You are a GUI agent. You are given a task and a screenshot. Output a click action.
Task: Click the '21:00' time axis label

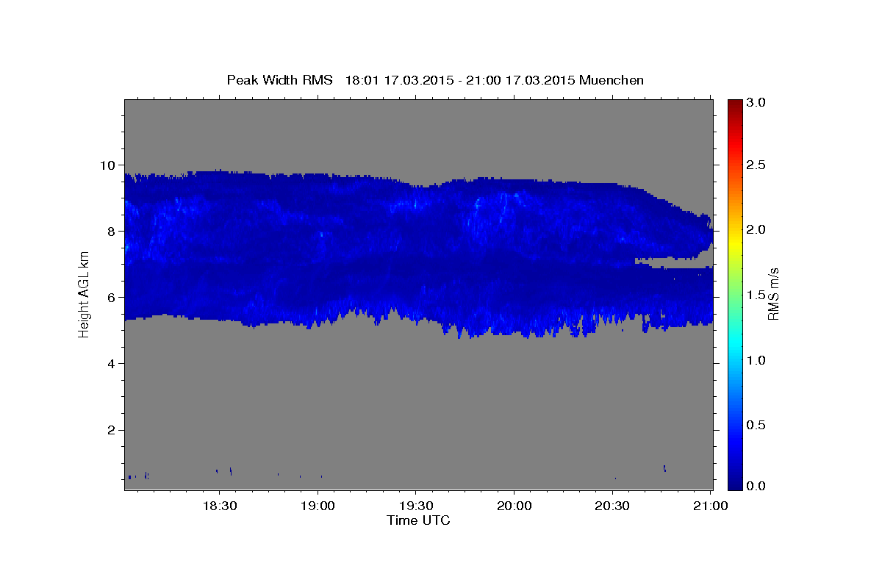(711, 506)
